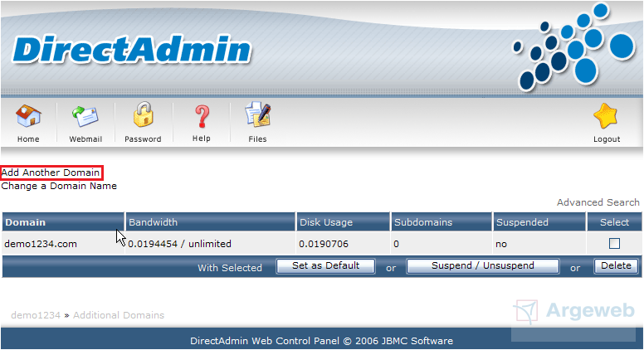
Task: Click the Password padlock icon
Action: click(x=143, y=114)
